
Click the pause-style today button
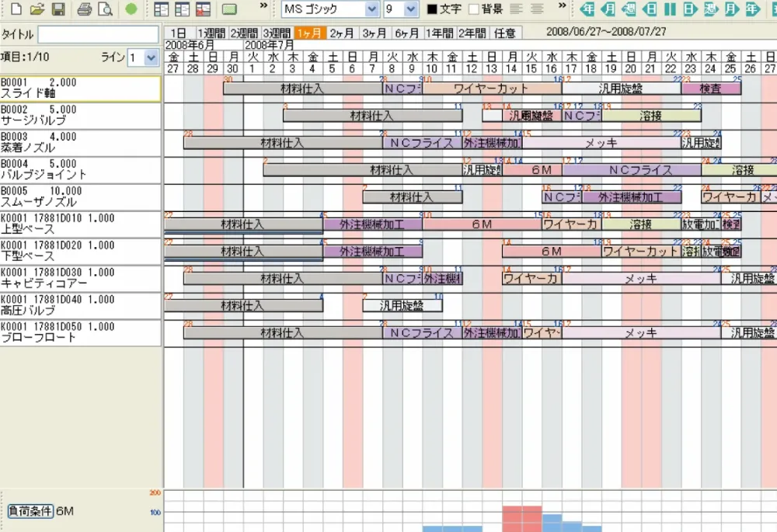(670, 9)
